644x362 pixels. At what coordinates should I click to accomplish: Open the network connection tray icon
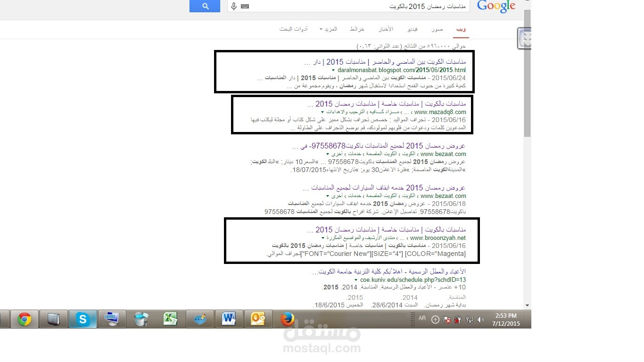[469, 320]
